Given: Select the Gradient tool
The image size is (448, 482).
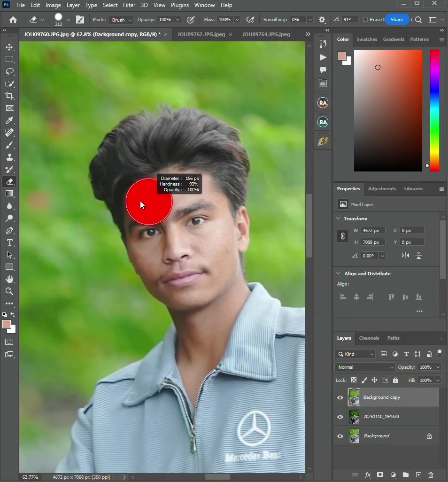Looking at the screenshot, I should coord(9,194).
